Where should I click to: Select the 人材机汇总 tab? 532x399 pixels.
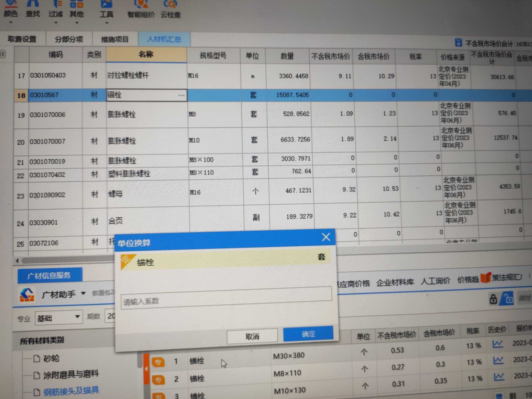click(164, 39)
